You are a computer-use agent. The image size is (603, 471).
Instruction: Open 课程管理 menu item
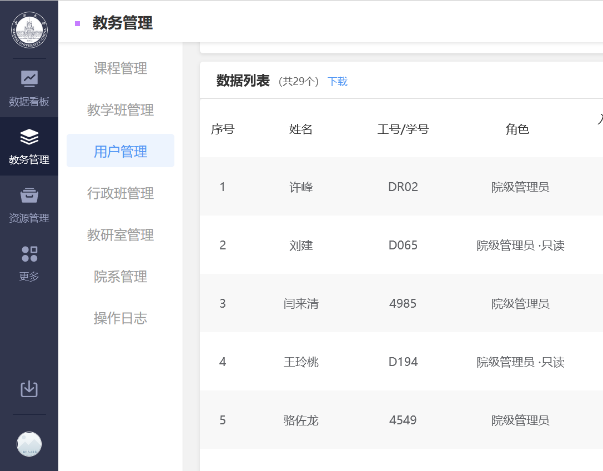click(120, 68)
